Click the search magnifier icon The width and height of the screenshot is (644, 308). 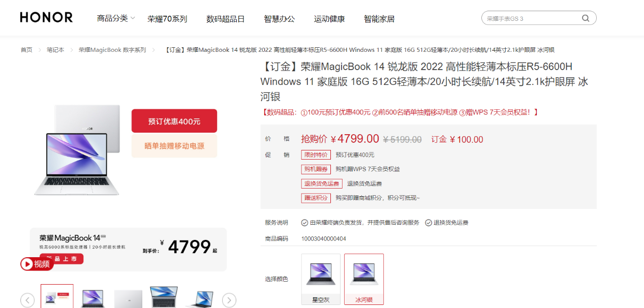pyautogui.click(x=586, y=18)
